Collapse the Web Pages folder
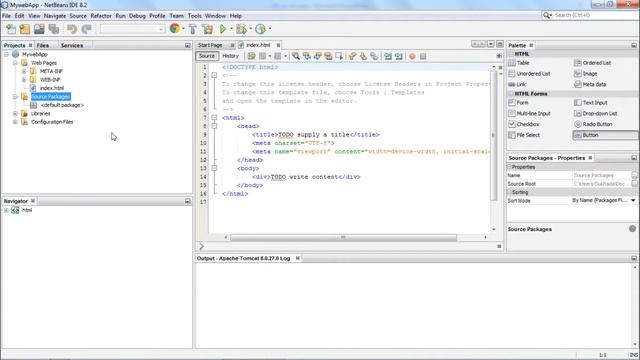640x360 pixels. [x=15, y=63]
